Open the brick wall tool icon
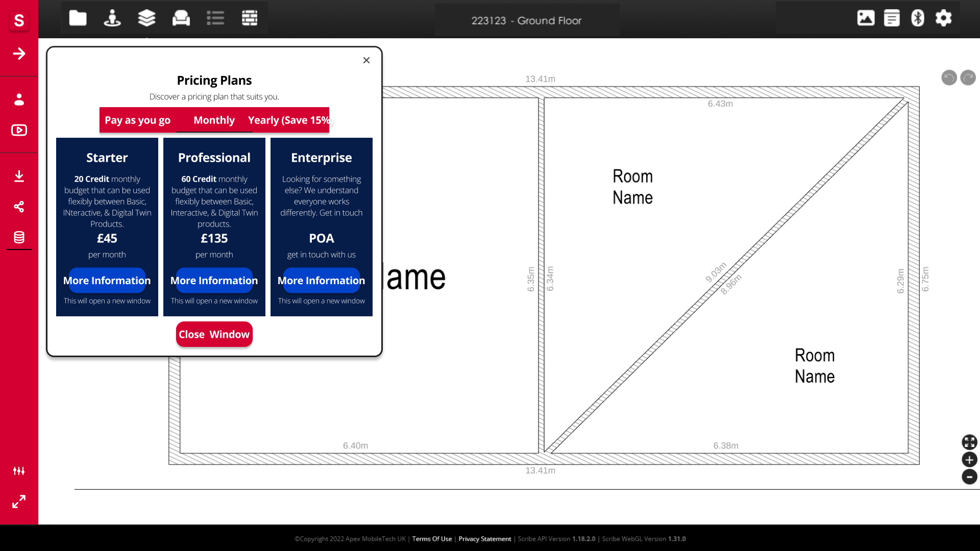 coord(250,18)
